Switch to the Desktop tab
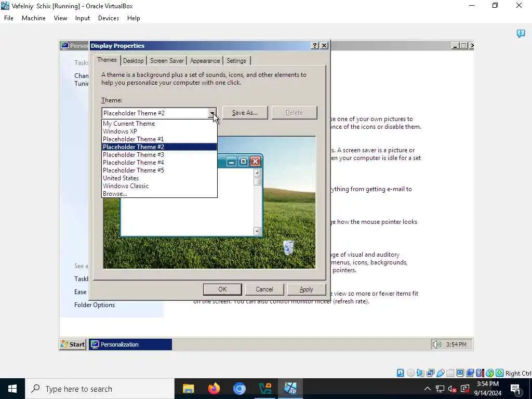The width and height of the screenshot is (532, 399). 134,61
